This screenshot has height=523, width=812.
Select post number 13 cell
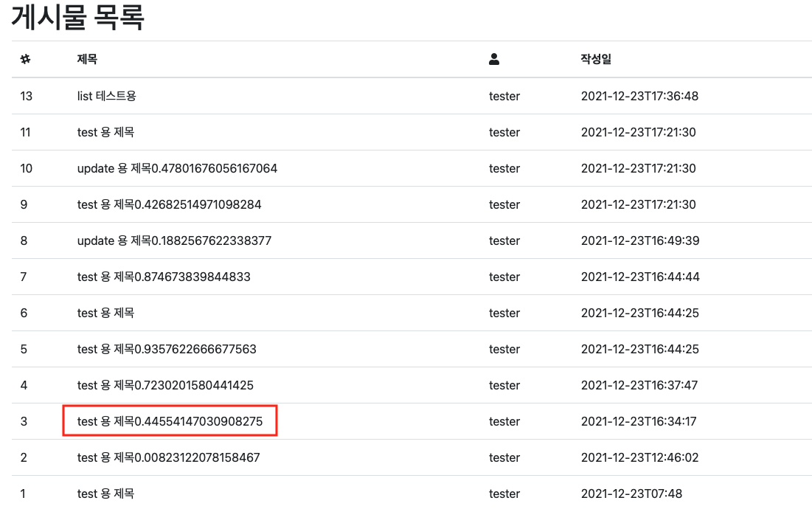(27, 96)
